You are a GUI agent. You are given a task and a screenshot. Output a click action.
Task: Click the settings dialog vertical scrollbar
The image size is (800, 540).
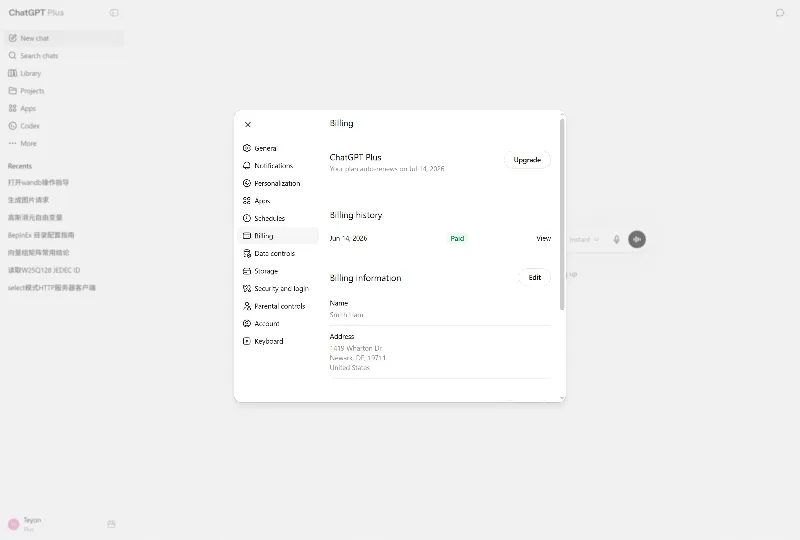point(562,214)
